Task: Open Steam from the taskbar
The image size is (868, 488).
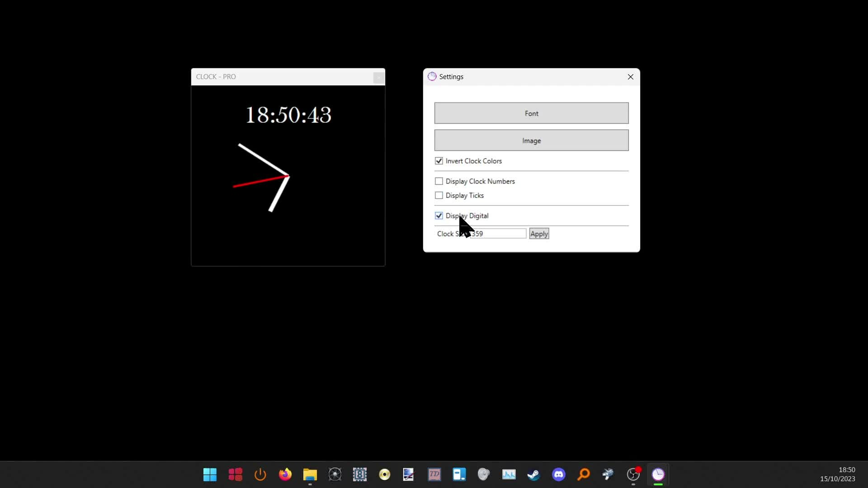Action: pos(533,474)
